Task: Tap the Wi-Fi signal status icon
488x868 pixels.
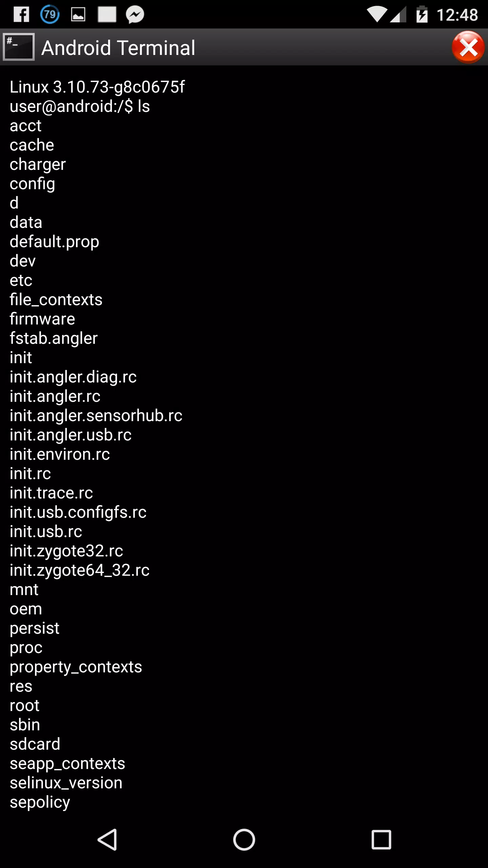Action: coord(377,14)
